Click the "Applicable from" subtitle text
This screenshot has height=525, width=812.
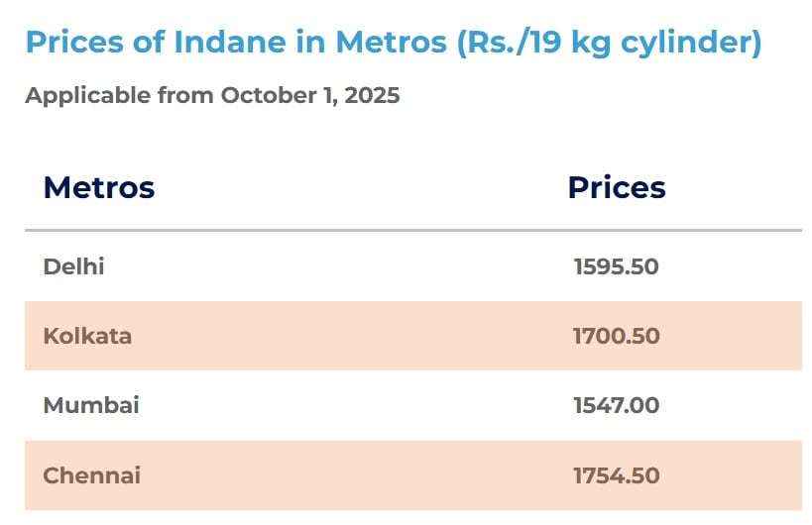119,96
